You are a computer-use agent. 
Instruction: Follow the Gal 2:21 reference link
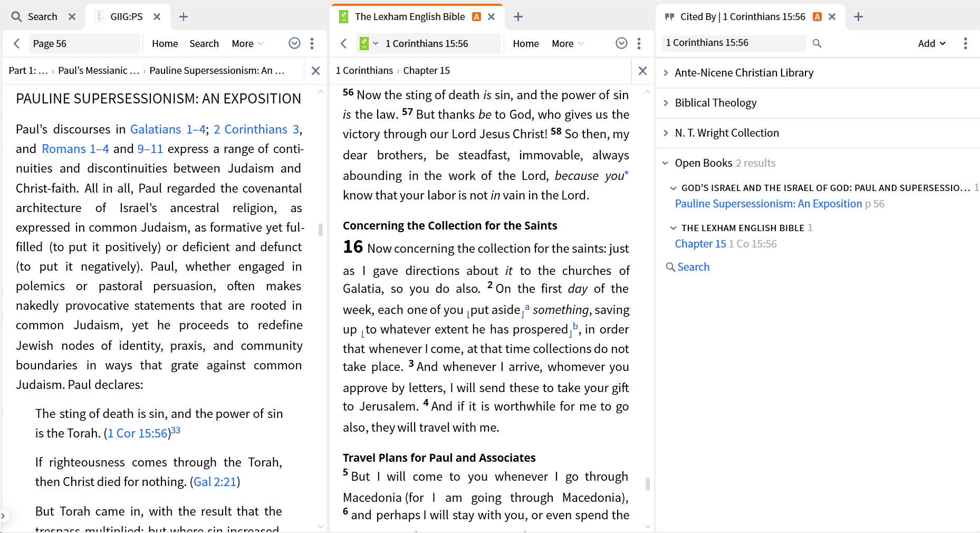coord(215,482)
